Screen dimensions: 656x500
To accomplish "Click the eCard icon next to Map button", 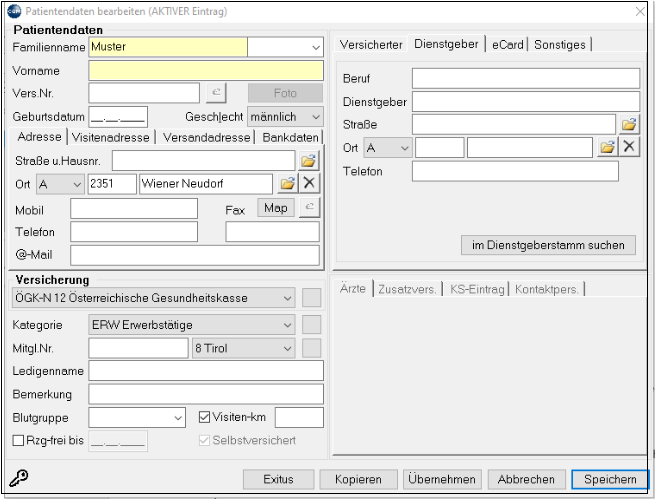I will coord(310,208).
